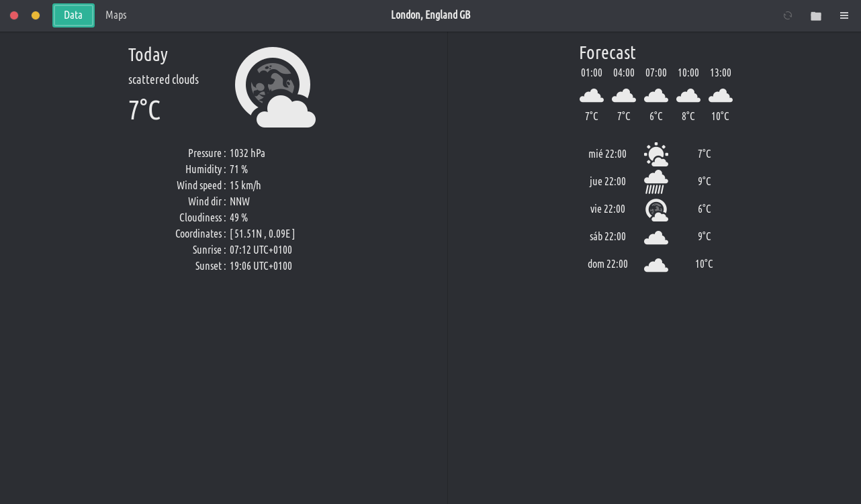Click the refresh weather icon
Screen dimensions: 861x504
(x=788, y=15)
